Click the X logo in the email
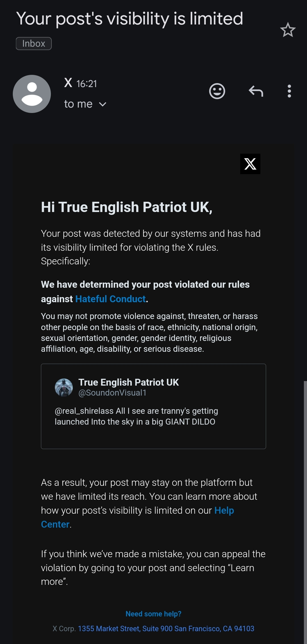This screenshot has height=644, width=307. click(x=250, y=164)
